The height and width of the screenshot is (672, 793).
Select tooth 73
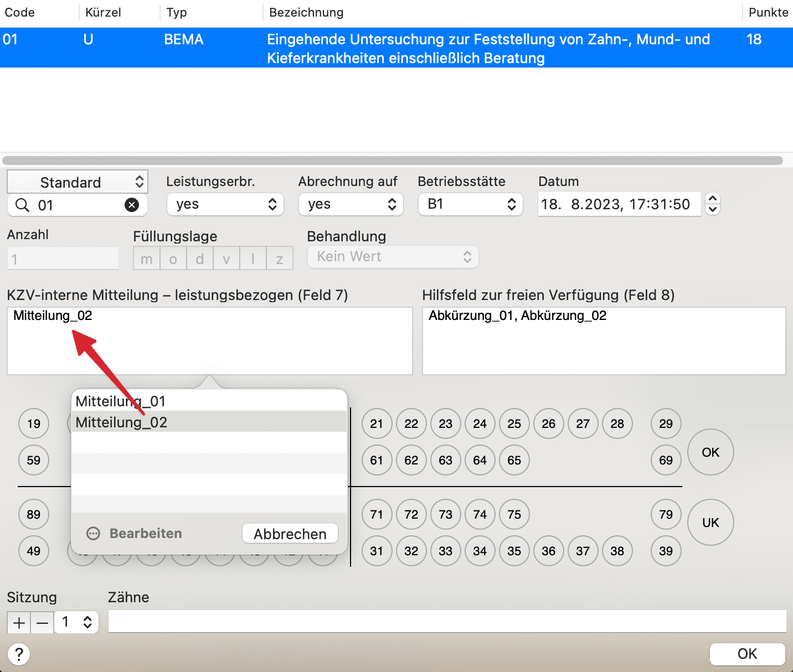[x=446, y=515]
